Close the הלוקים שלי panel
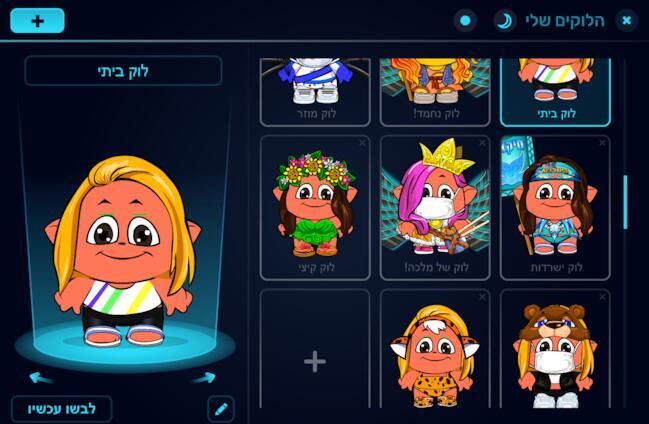 (x=627, y=20)
